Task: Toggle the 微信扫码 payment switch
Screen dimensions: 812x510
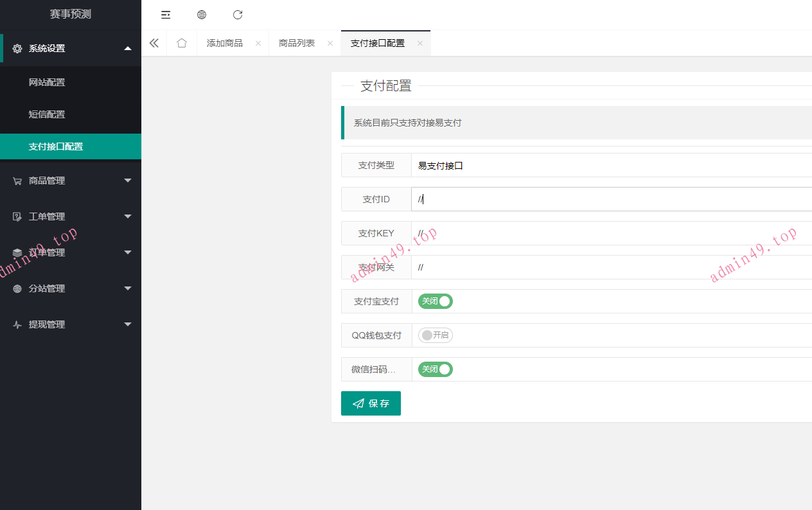Action: pos(436,369)
